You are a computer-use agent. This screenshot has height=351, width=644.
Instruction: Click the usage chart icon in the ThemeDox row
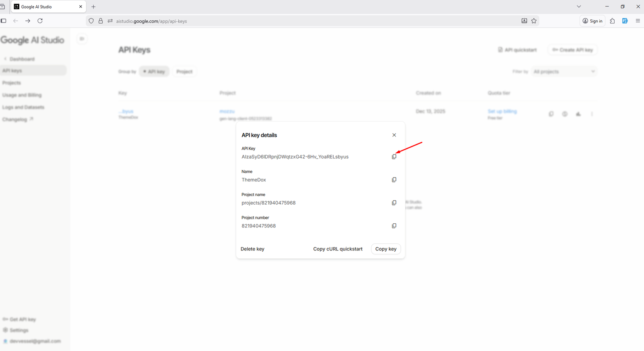tap(578, 114)
